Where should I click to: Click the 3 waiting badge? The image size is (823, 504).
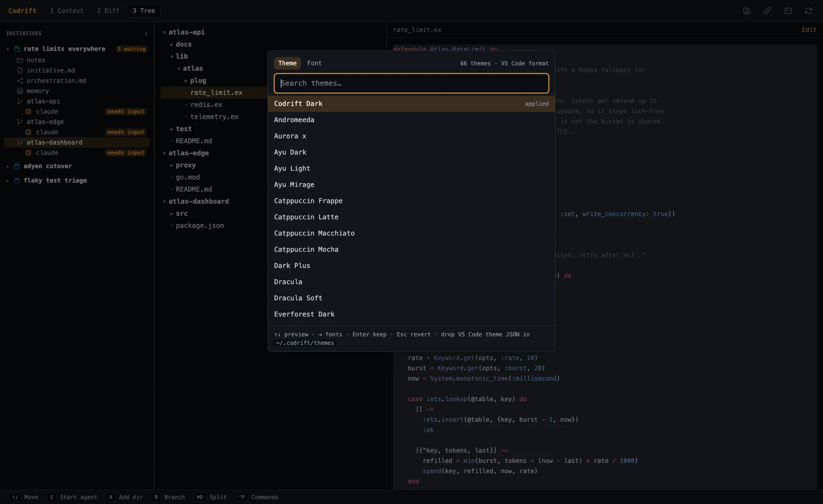[x=131, y=49]
